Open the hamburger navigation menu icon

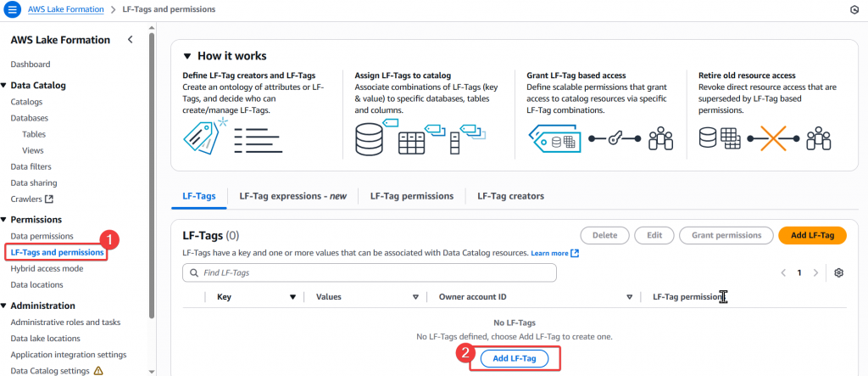click(12, 9)
